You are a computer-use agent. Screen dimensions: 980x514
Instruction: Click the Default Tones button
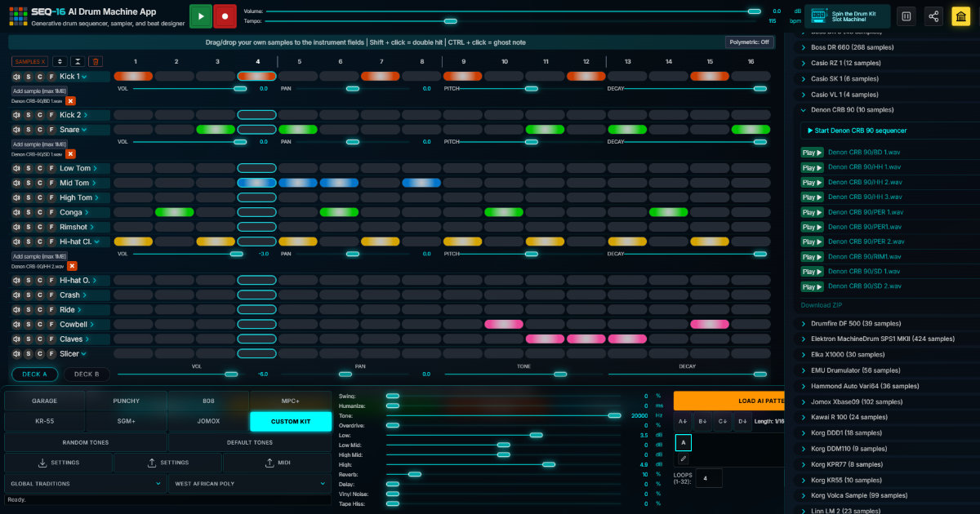click(x=250, y=442)
